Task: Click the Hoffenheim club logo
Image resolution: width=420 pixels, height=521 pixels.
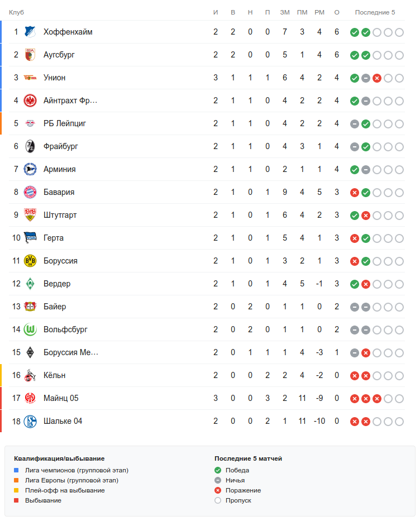Action: point(30,32)
